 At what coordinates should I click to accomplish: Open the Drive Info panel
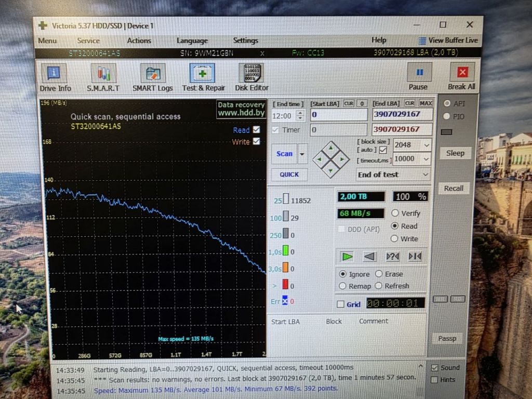tap(55, 78)
